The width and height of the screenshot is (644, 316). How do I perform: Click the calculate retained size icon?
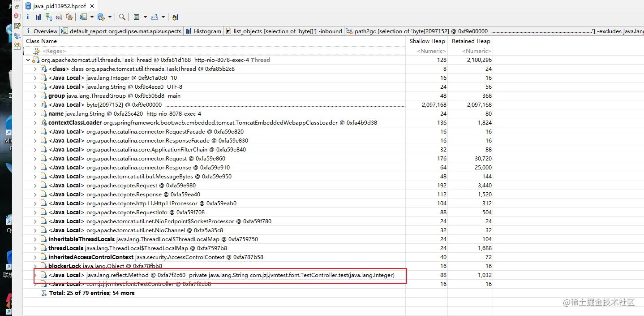137,17
